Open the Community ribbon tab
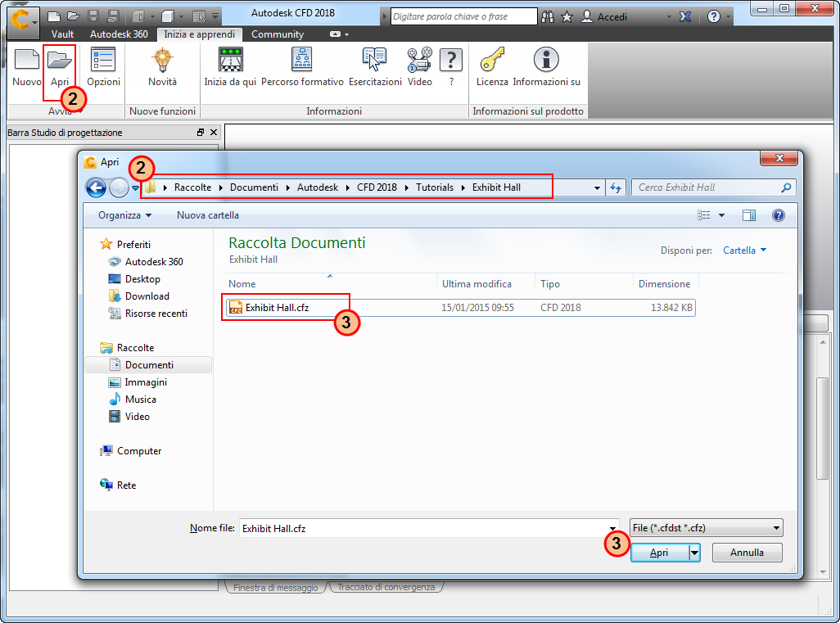This screenshot has width=840, height=623. [278, 34]
